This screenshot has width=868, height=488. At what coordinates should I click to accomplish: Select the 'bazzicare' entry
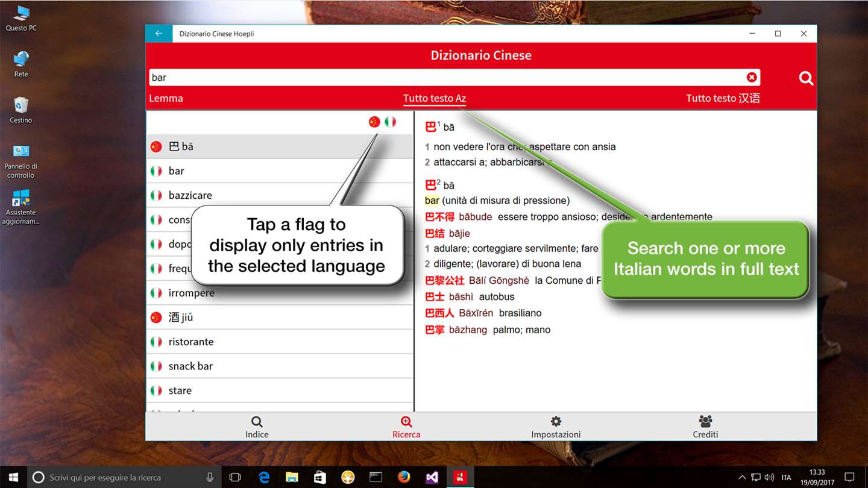pyautogui.click(x=280, y=195)
